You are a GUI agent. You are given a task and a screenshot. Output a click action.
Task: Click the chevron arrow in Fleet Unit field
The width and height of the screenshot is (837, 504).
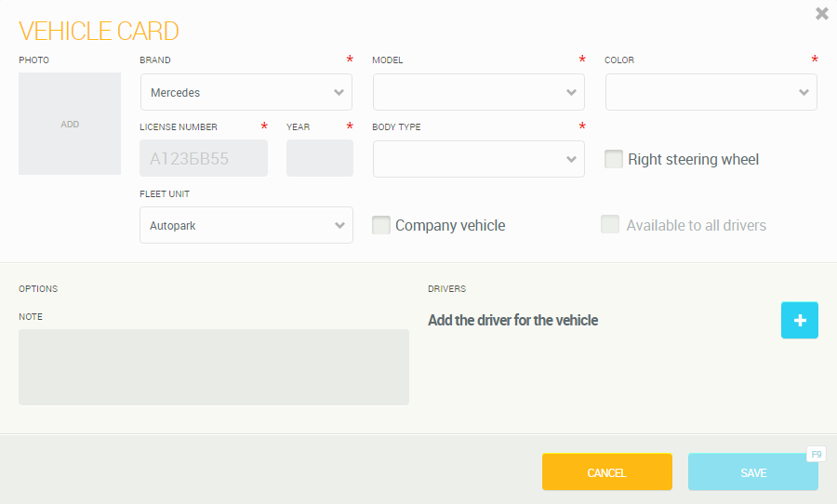coord(339,225)
